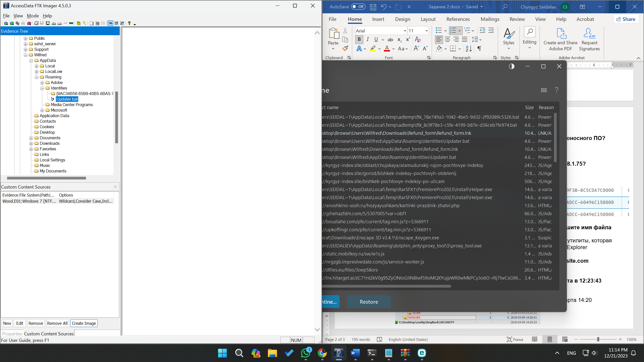The image size is (644, 362).
Task: Toggle contrast theme icon in antivirus window
Action: tap(512, 66)
